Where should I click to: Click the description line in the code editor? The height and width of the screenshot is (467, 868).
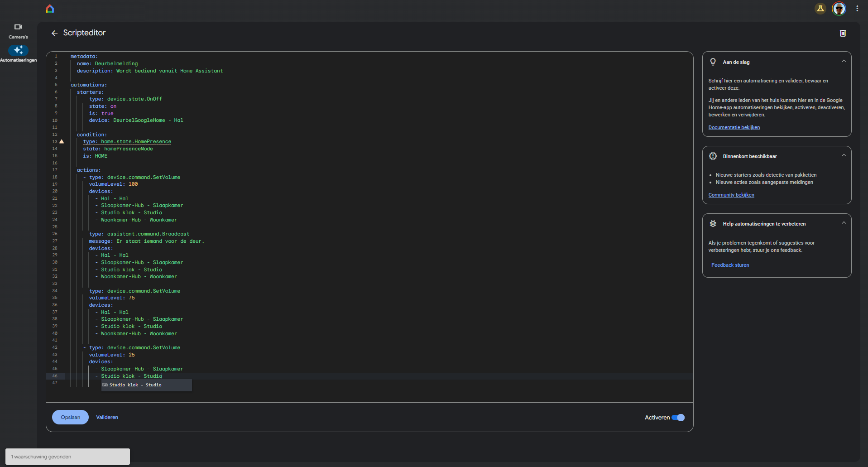tap(149, 71)
